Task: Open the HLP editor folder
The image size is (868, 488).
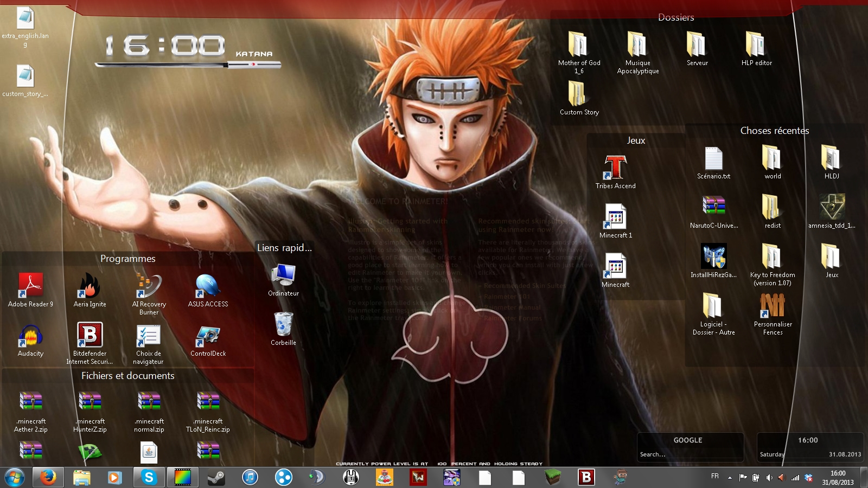Action: 756,49
